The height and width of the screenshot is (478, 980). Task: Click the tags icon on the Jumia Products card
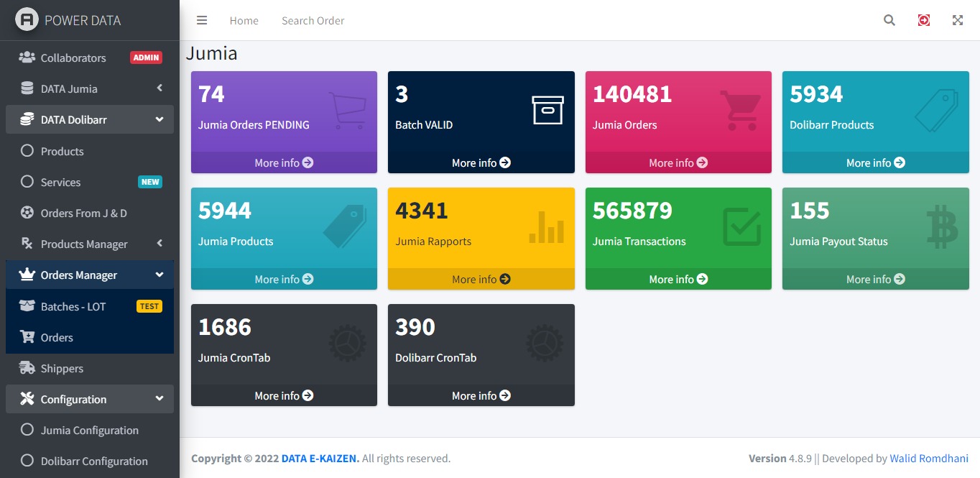(x=345, y=226)
